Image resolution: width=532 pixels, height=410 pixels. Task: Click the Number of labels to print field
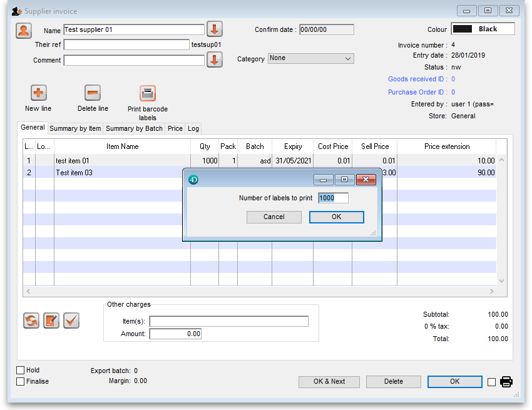click(332, 198)
